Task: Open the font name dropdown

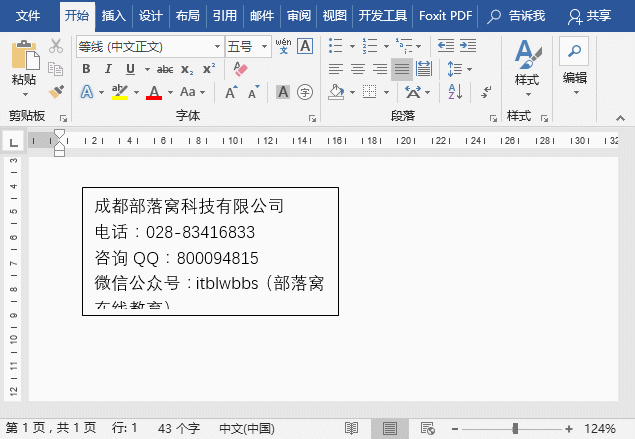Action: tap(217, 47)
